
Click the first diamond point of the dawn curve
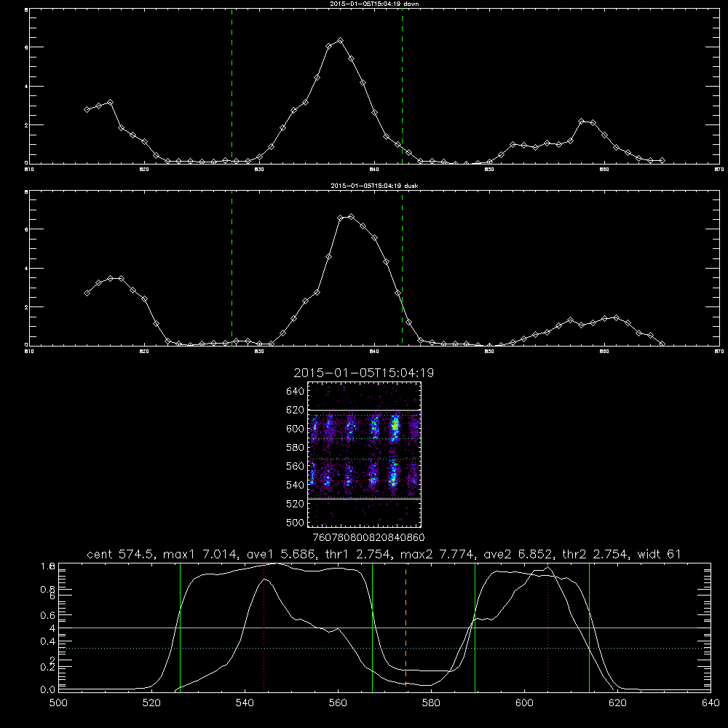click(x=87, y=110)
